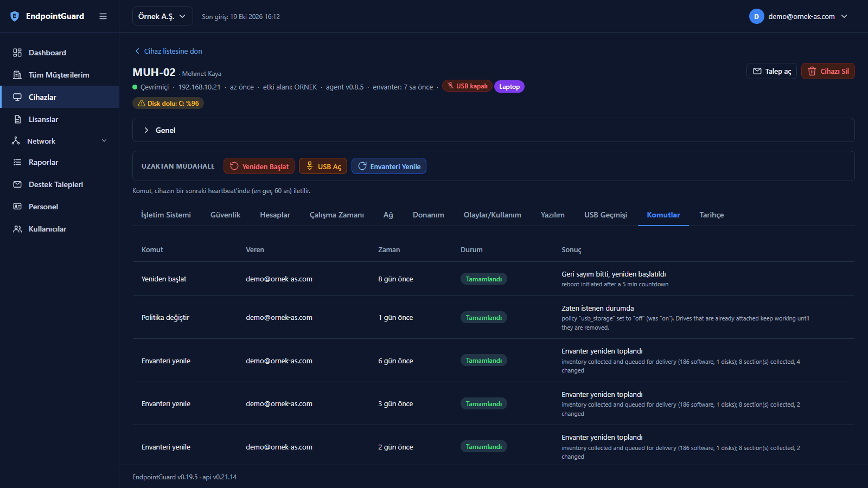Viewport: 868px width, 488px height.
Task: Click the Disk dolu C: %96 warning
Action: [x=168, y=103]
